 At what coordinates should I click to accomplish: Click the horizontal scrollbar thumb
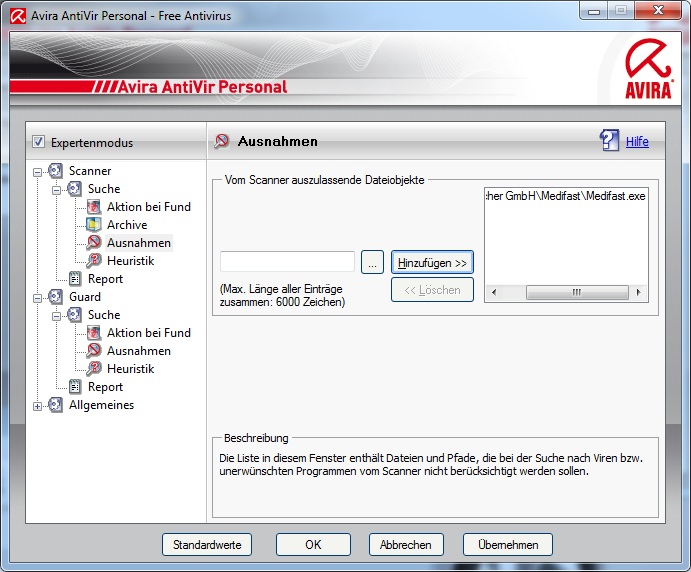(577, 292)
